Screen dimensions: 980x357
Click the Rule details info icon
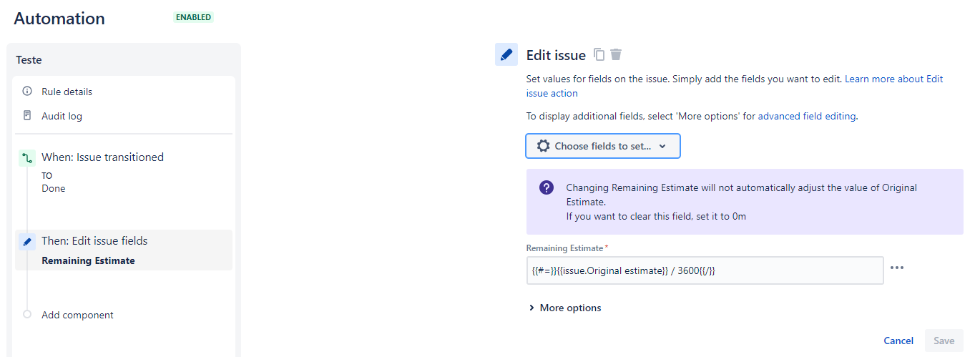pyautogui.click(x=27, y=92)
